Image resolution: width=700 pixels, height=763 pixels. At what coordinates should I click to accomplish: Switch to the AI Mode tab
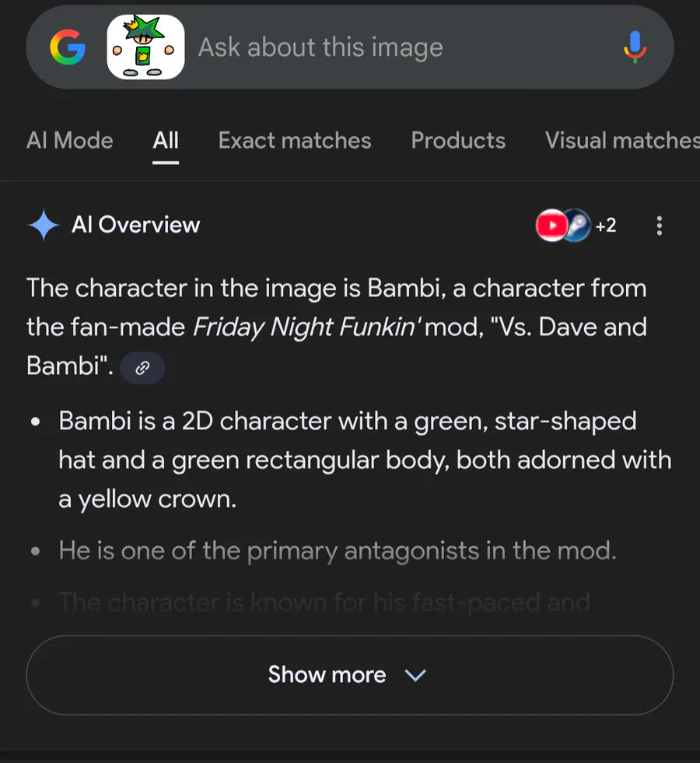pos(70,140)
